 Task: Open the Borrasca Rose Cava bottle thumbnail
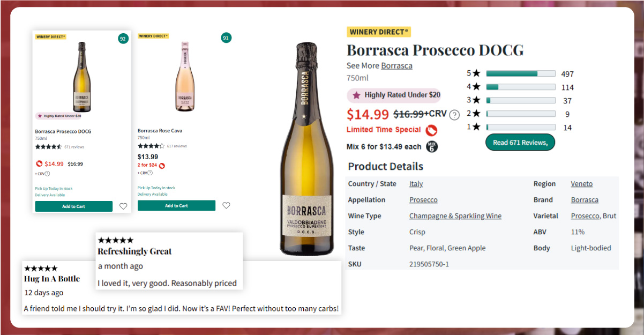point(184,76)
